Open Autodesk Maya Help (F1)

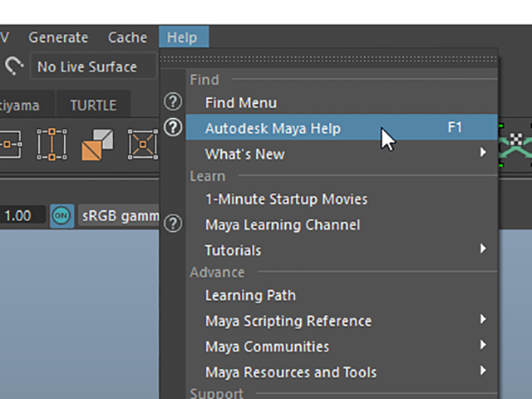(342, 128)
